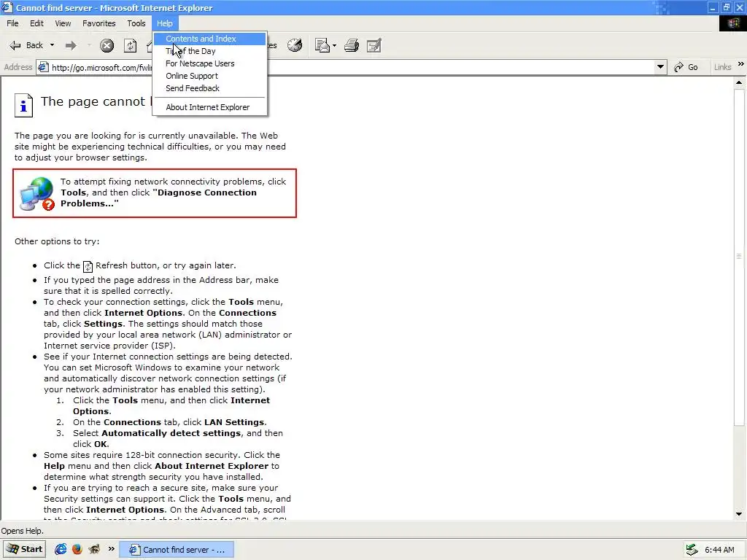Open the Back history dropdown arrow
The image size is (747, 560).
52,45
